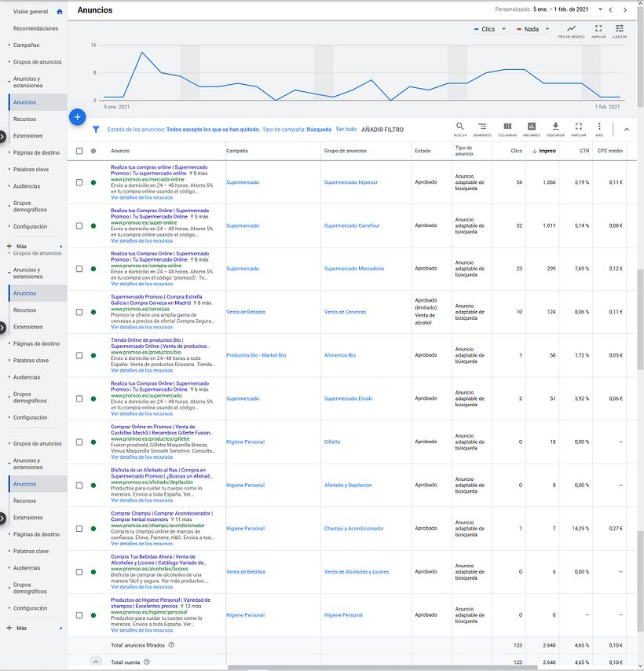Open Recomendaciones in sidebar
Image resolution: width=644 pixels, height=671 pixels.
(x=35, y=28)
